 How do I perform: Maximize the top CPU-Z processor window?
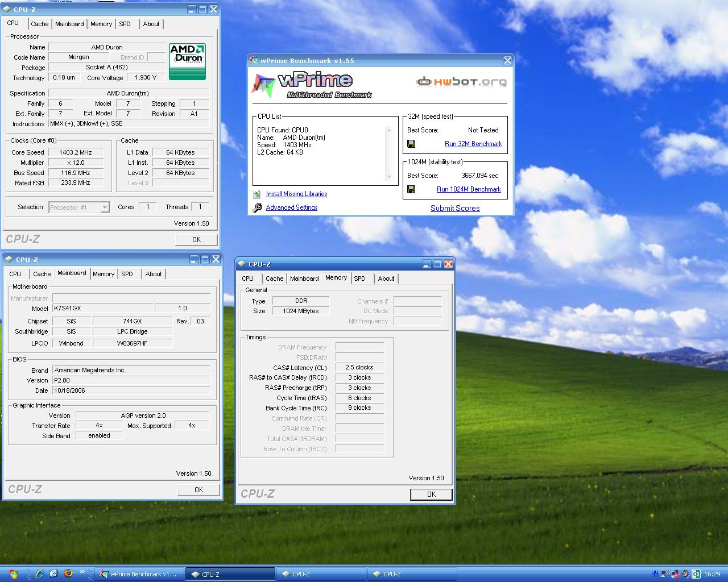pos(203,10)
